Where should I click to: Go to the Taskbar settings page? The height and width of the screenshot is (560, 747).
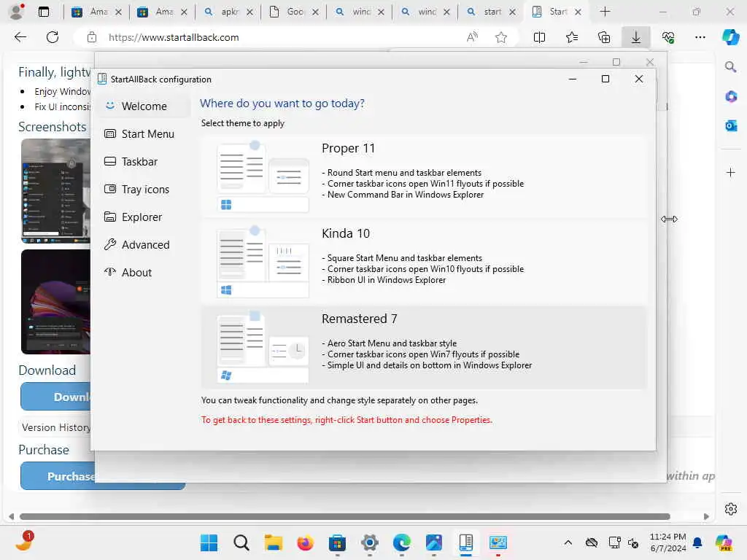[144, 161]
